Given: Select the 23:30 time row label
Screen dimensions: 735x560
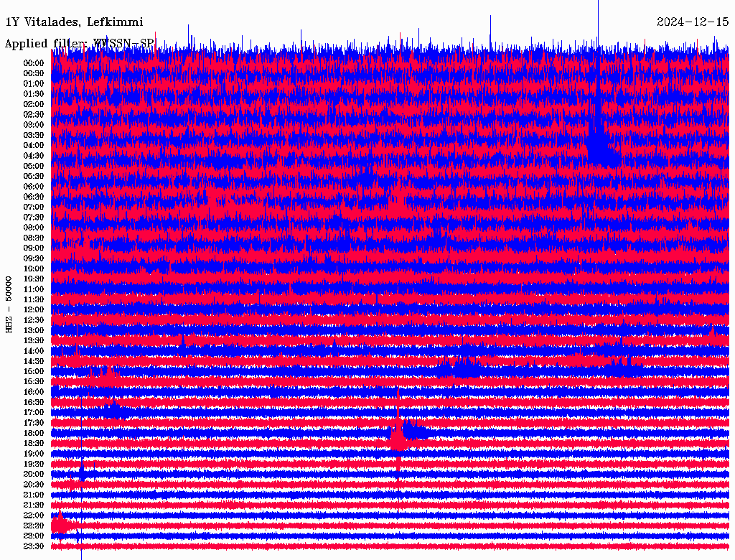Looking at the screenshot, I should 34,546.
